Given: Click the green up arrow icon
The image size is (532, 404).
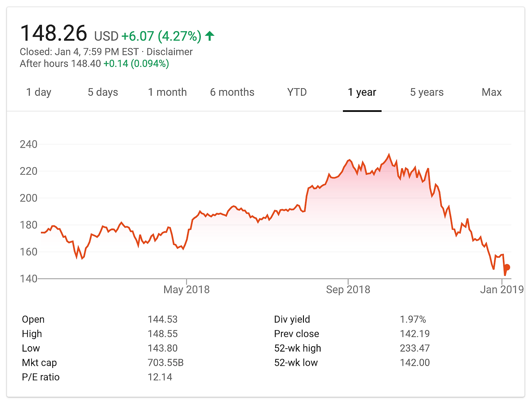Looking at the screenshot, I should click(x=210, y=36).
